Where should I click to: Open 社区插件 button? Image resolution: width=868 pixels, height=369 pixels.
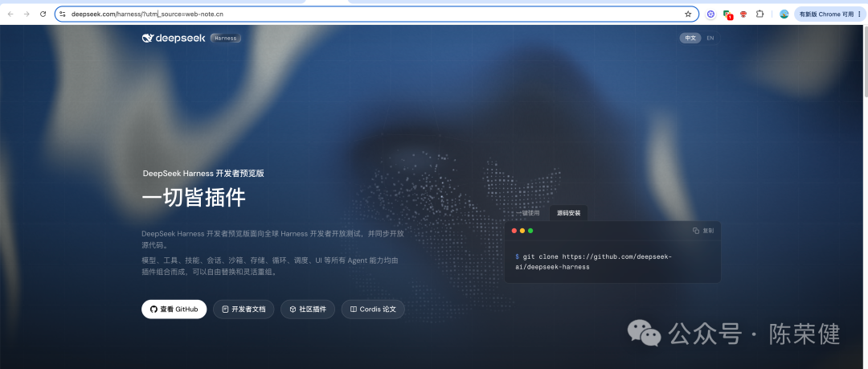point(308,310)
